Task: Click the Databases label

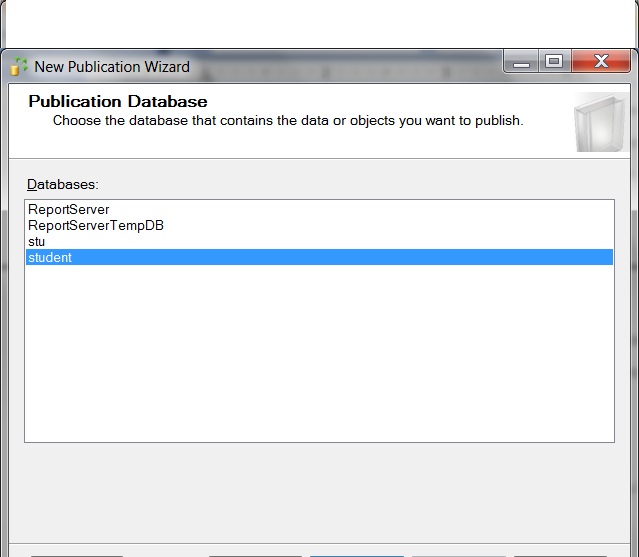Action: pyautogui.click(x=63, y=185)
